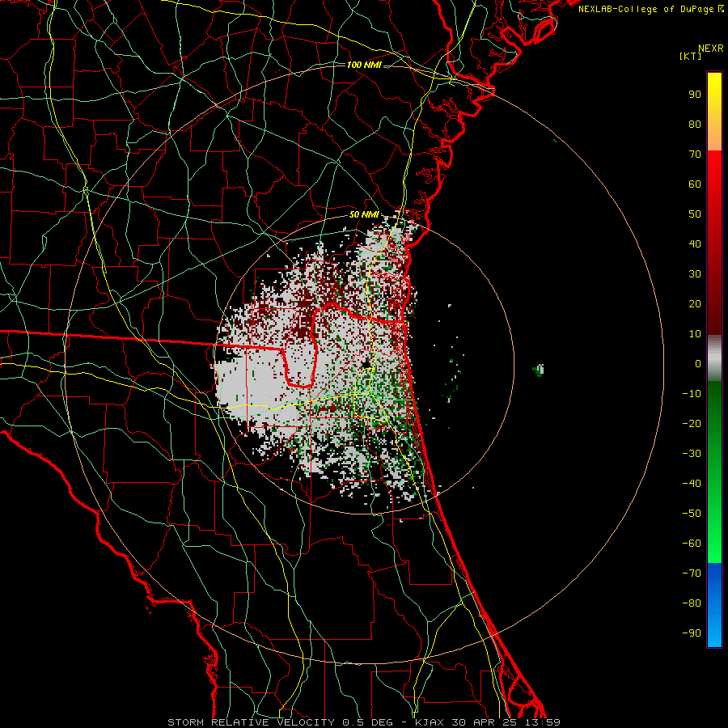Click the 70 value on velocity scale
728x728 pixels.
695,154
